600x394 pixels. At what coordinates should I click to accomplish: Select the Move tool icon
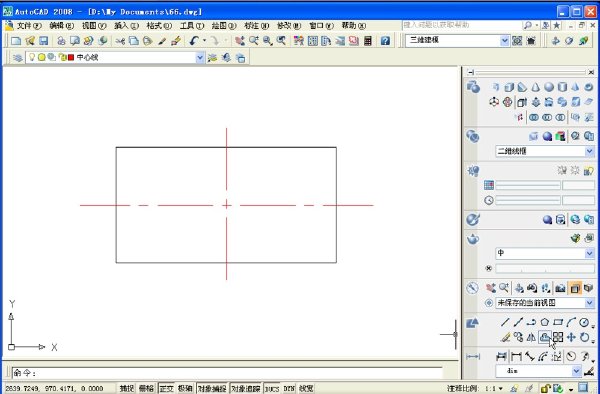571,337
